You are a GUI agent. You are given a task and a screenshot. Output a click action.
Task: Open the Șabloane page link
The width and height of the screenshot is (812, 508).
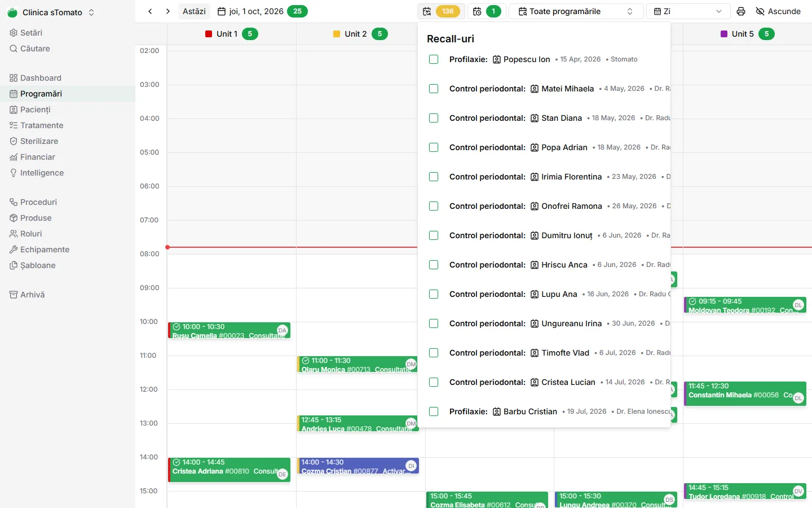pyautogui.click(x=68, y=265)
